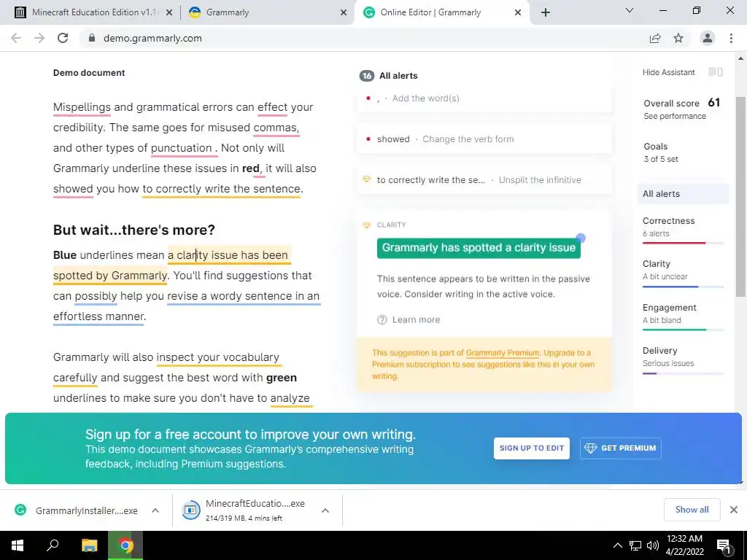This screenshot has width=747, height=560.
Task: Click the browser forward arrow
Action: (x=39, y=38)
